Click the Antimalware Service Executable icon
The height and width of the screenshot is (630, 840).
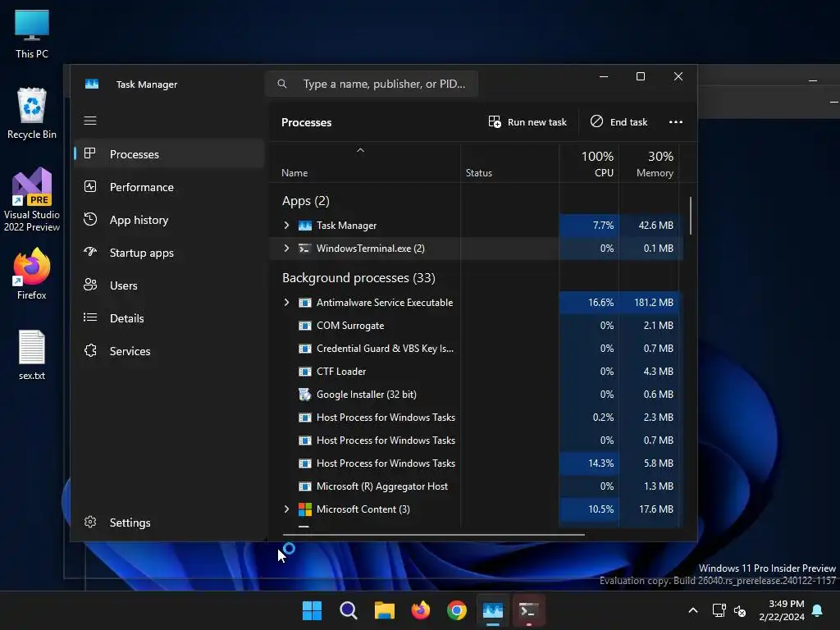[305, 303]
